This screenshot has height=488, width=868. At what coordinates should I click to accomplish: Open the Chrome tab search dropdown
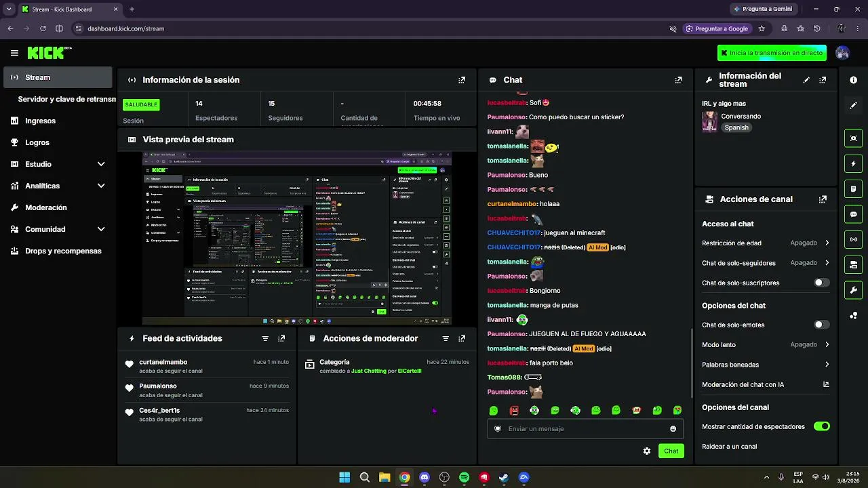coord(9,9)
